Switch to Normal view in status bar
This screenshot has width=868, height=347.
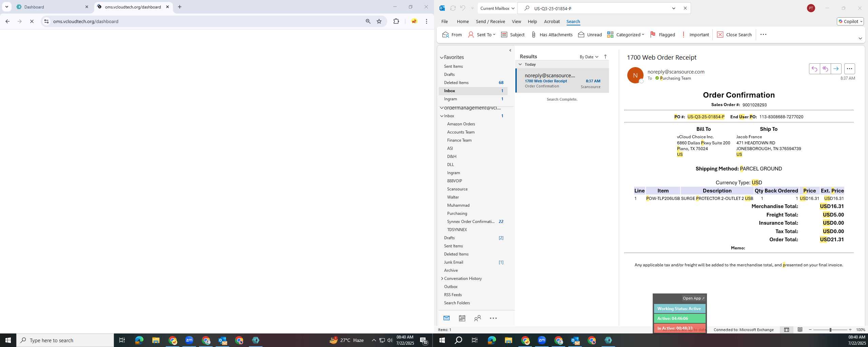[787, 329]
